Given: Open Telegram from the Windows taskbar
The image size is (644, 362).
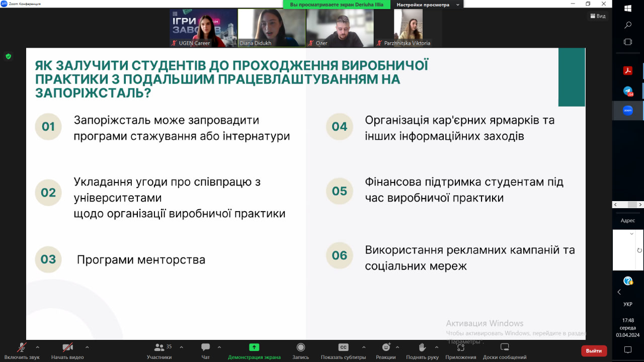Looking at the screenshot, I should pyautogui.click(x=628, y=91).
